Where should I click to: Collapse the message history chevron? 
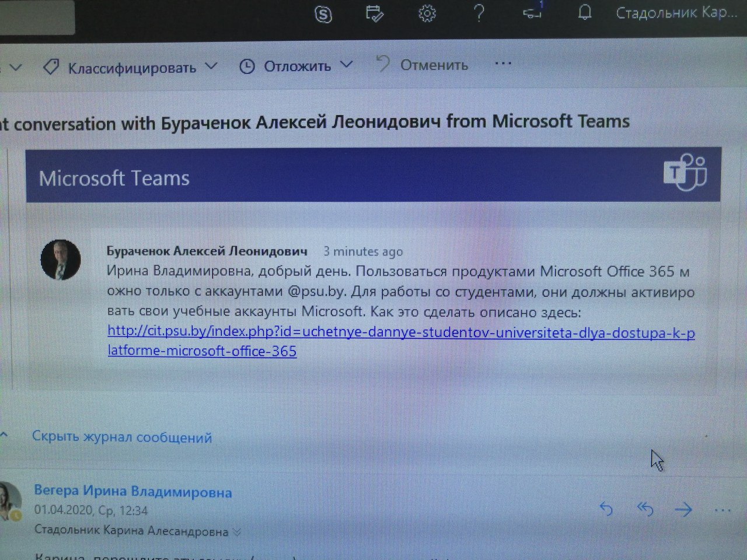tap(4, 435)
